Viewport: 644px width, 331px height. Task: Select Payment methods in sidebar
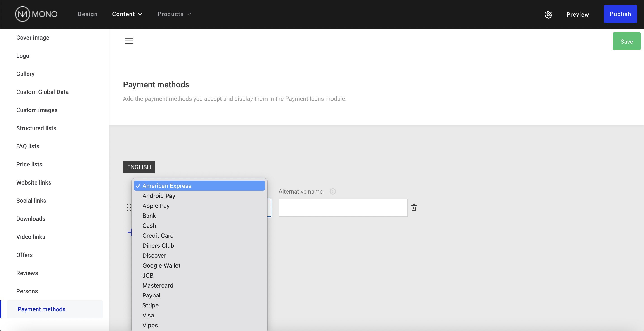pos(55,309)
